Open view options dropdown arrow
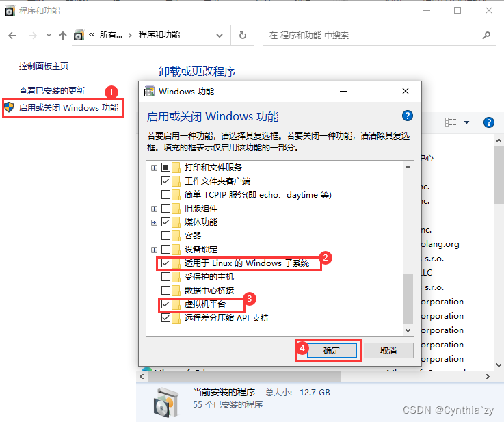 (466, 122)
